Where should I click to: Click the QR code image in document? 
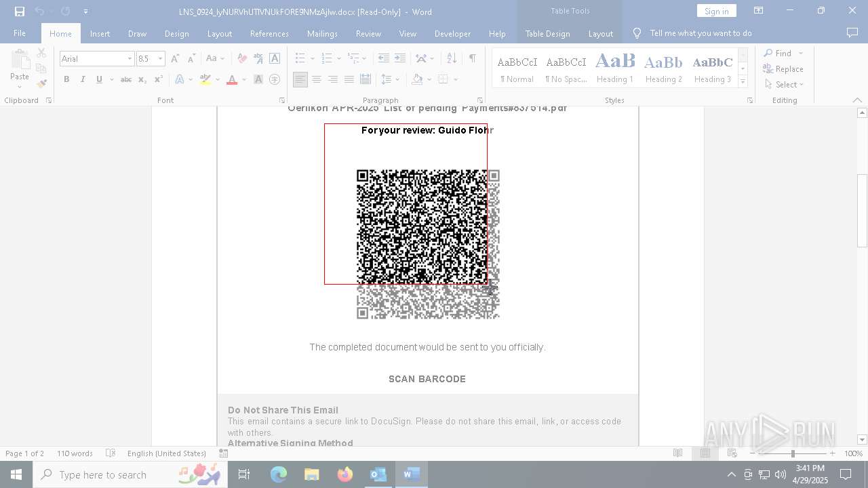point(428,244)
